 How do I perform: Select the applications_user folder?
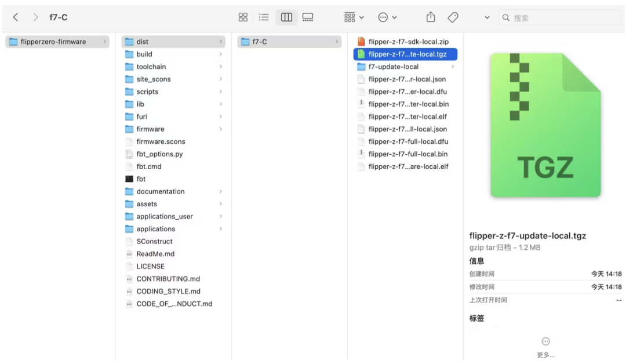tap(173, 216)
